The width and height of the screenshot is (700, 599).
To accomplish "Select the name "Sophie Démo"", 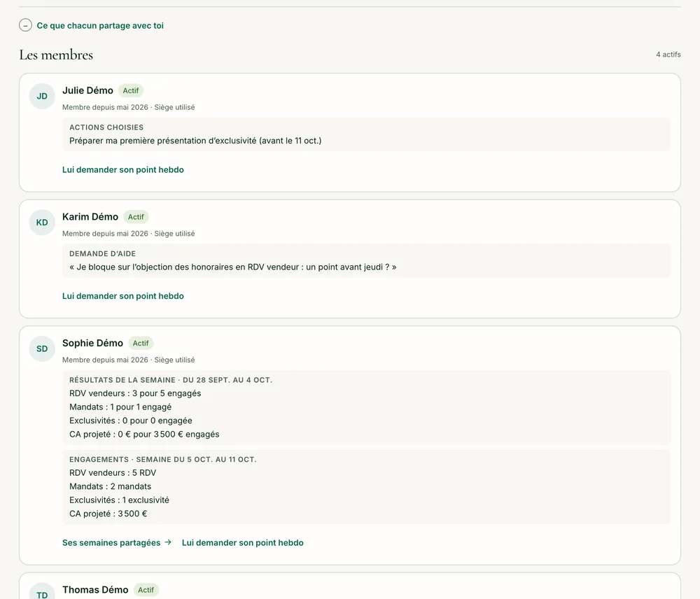I will tap(92, 344).
